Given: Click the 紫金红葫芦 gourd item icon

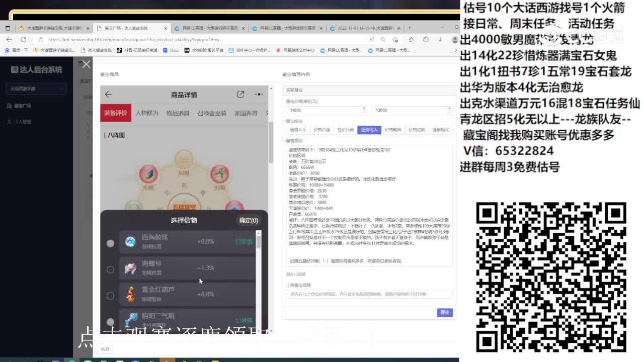Looking at the screenshot, I should click(x=130, y=295).
